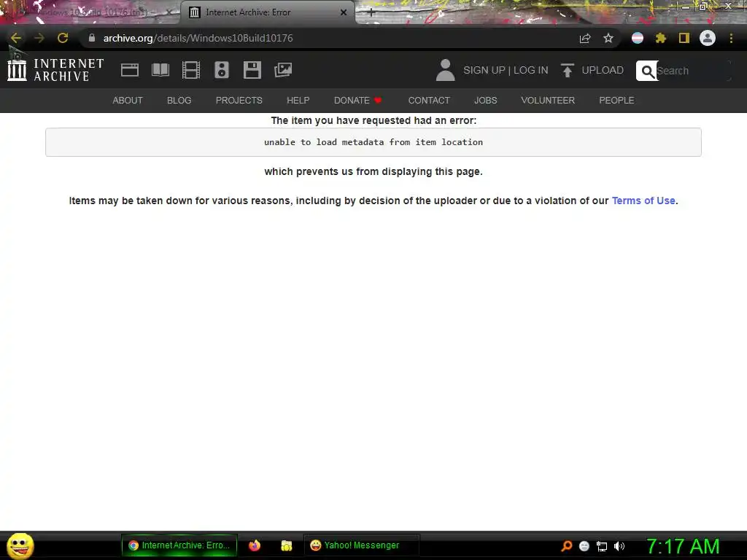Open the CONTACT menu item
Viewport: 747px width, 560px height.
pyautogui.click(x=429, y=101)
